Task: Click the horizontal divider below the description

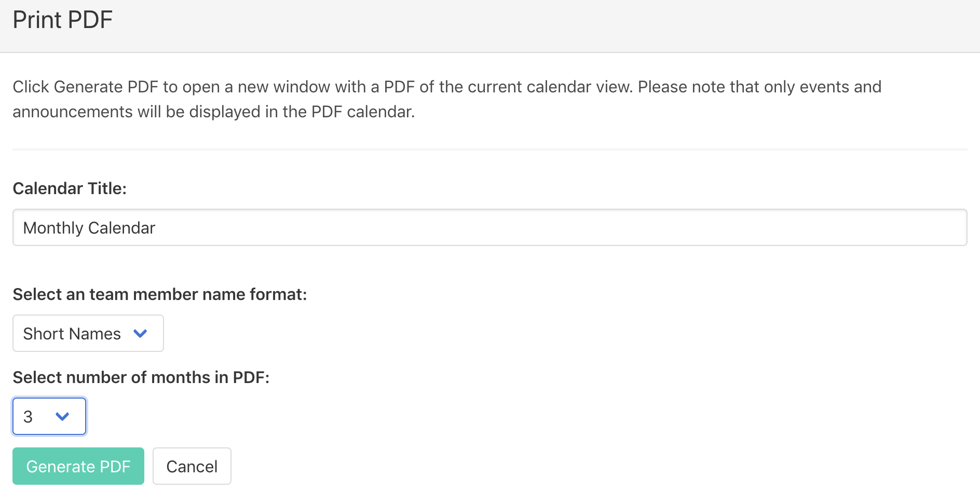Action: (x=489, y=149)
